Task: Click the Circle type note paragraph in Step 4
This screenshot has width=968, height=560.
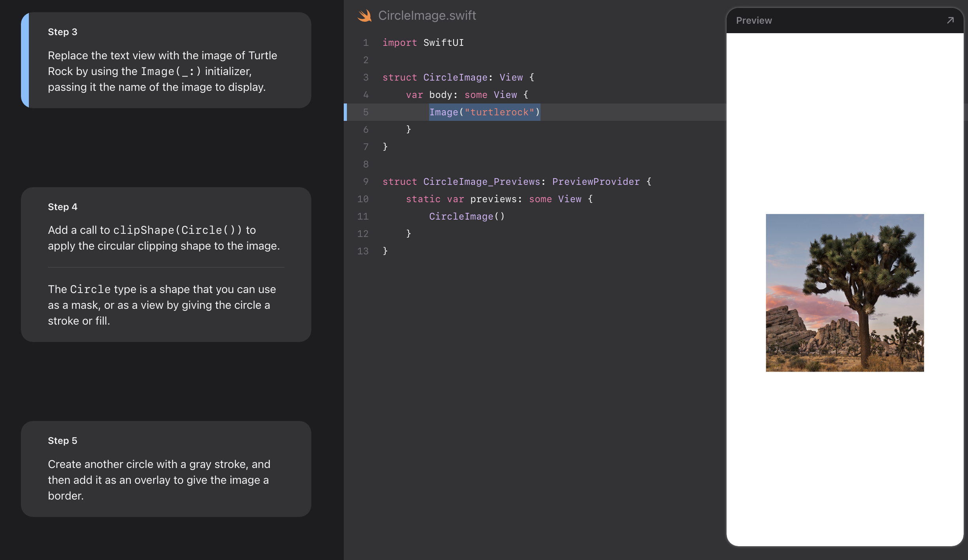Action: pyautogui.click(x=162, y=305)
